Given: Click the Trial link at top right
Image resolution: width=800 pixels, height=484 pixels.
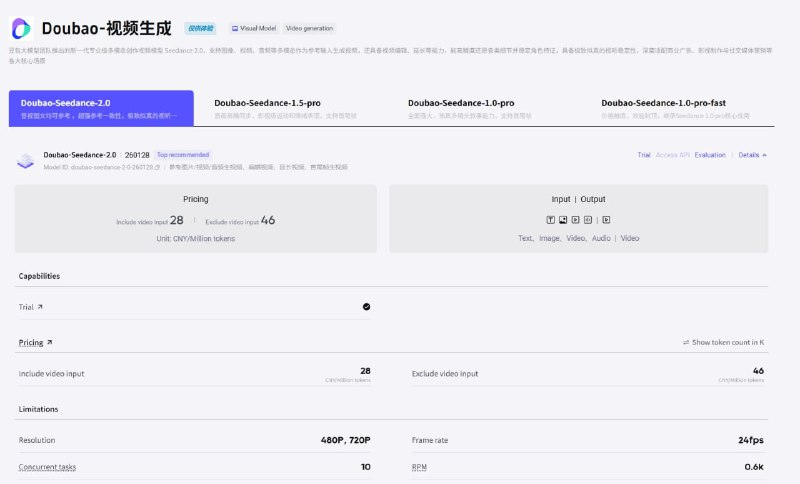Looking at the screenshot, I should click(x=644, y=155).
